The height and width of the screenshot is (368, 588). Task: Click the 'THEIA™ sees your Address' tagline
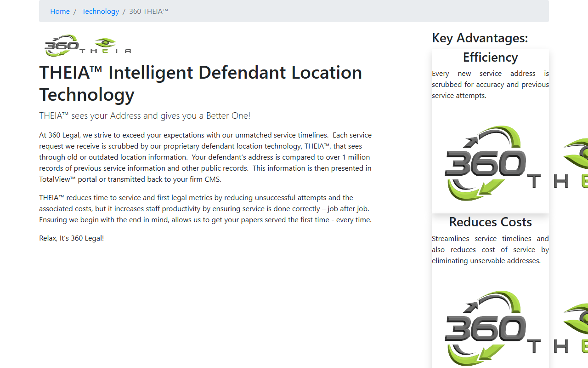click(145, 115)
